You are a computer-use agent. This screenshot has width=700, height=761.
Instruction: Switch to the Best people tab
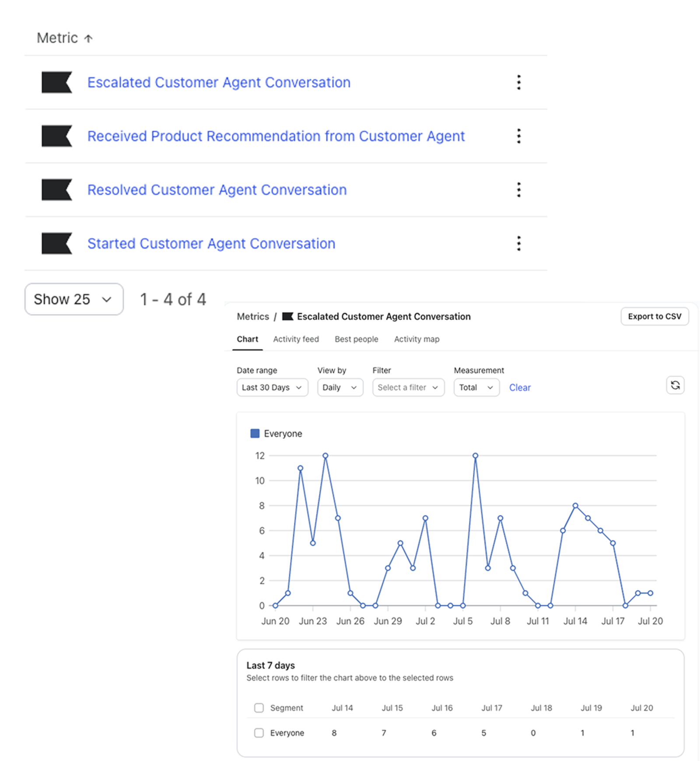(357, 339)
